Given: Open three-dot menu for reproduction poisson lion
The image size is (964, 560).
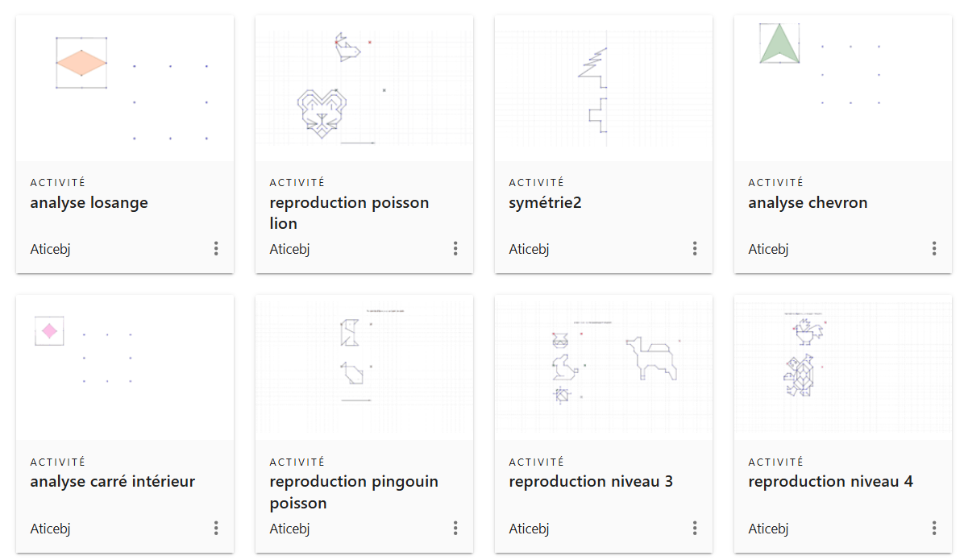Looking at the screenshot, I should pos(455,249).
